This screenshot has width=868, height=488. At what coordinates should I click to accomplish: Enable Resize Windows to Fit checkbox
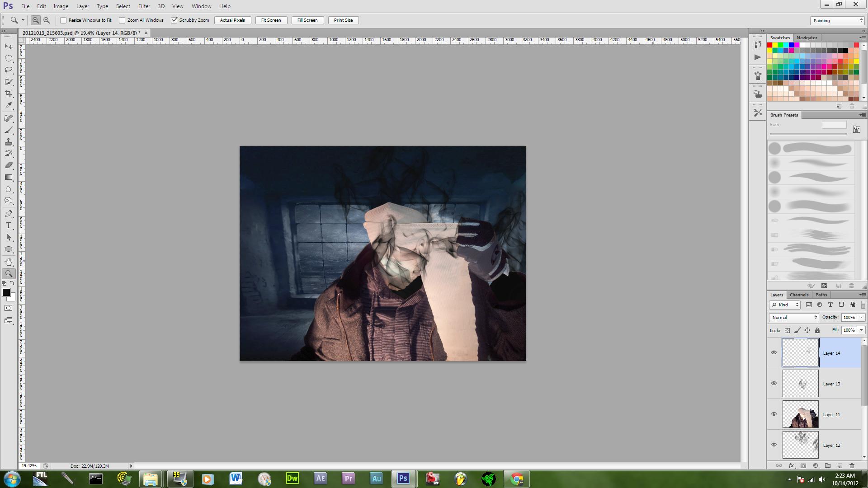(x=63, y=20)
